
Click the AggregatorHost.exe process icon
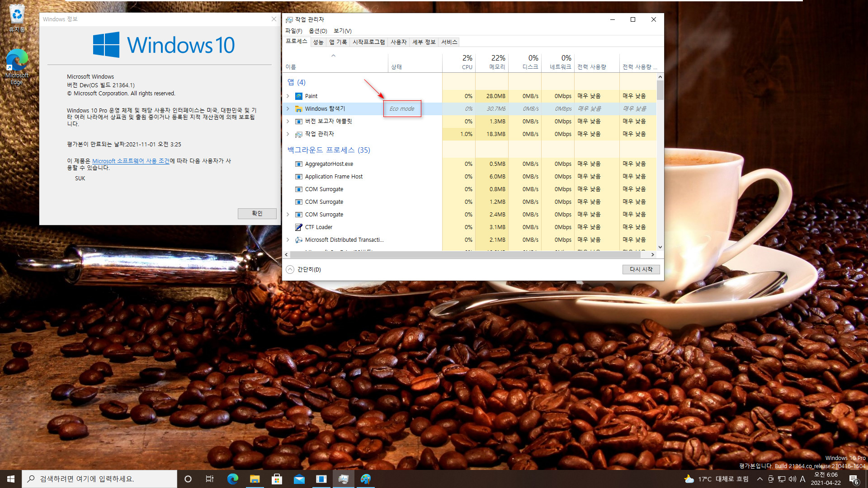(298, 164)
